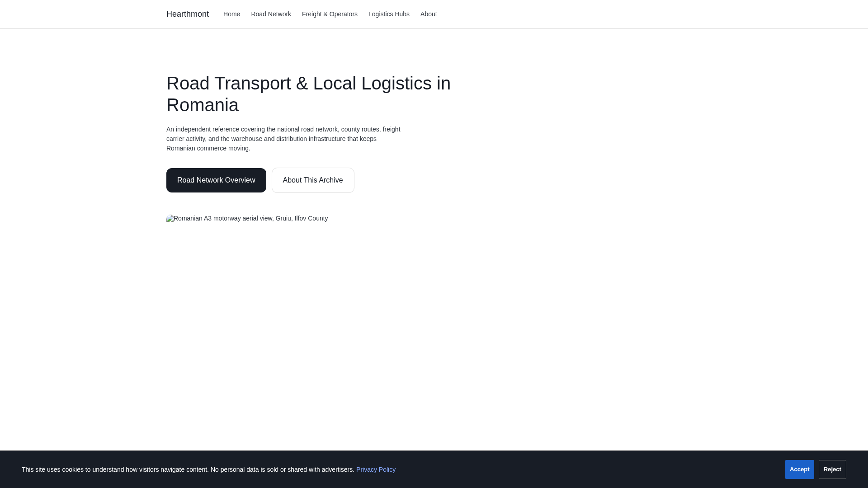Open the Privacy Policy link
This screenshot has width=868, height=488.
pyautogui.click(x=376, y=469)
